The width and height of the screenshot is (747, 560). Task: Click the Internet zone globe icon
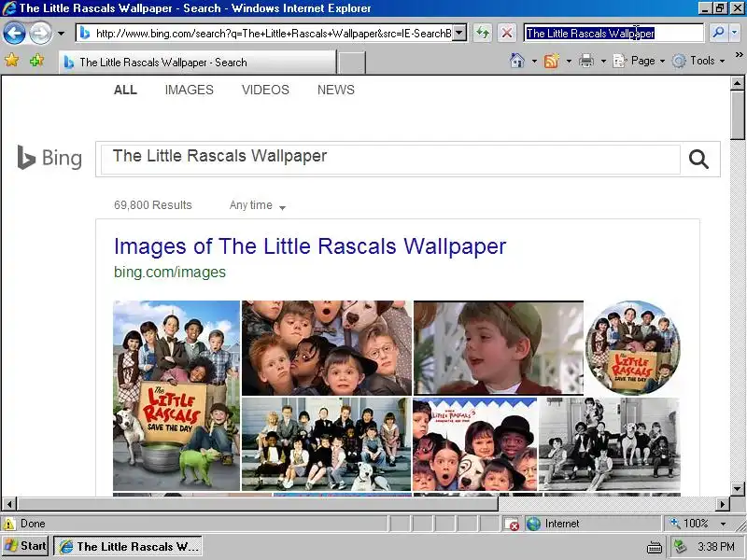point(533,524)
